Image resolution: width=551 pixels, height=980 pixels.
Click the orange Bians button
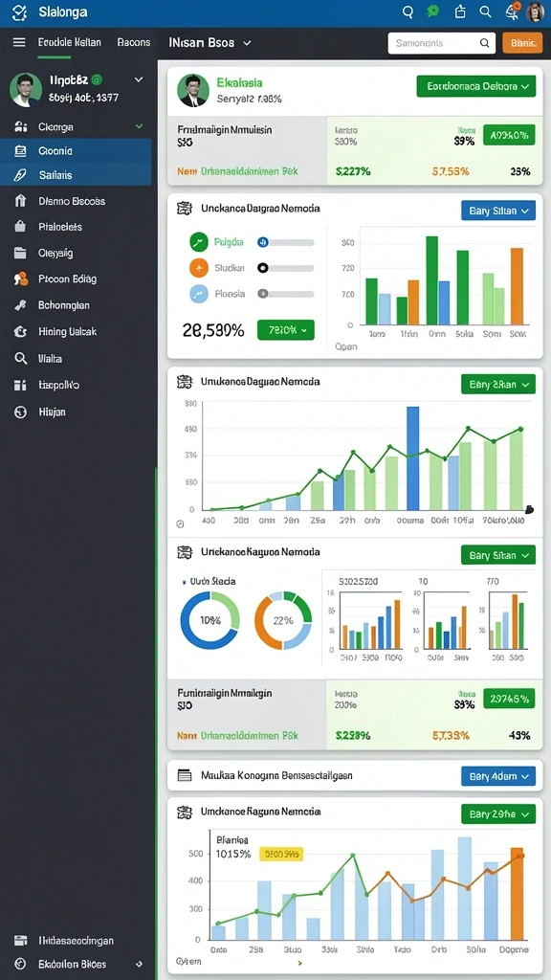[522, 43]
